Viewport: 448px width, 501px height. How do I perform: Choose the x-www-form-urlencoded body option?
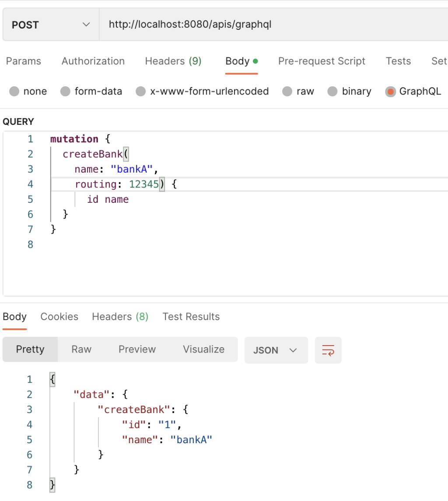click(202, 91)
